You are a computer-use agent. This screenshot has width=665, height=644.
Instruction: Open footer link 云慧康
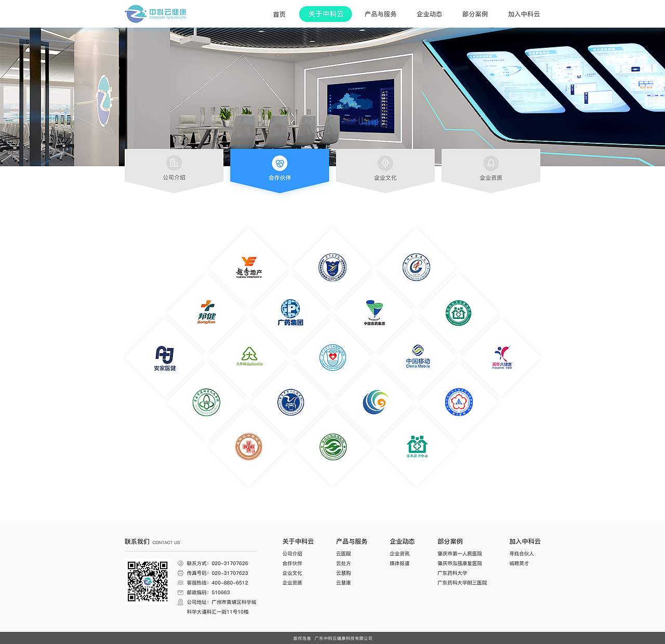pos(343,583)
